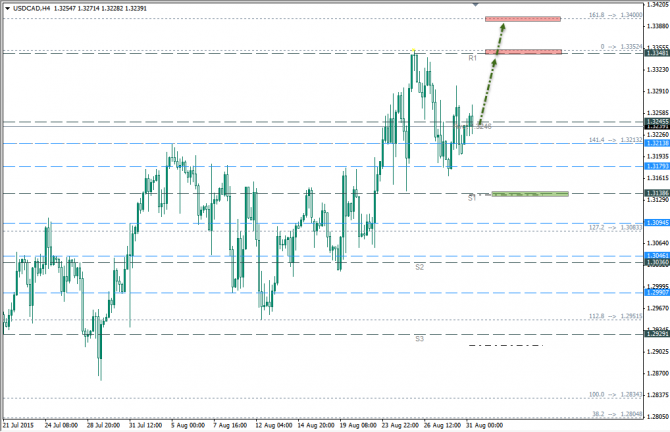Click the blue 1.30461 price tag
Viewport: 670px width, 432px height.
point(657,256)
